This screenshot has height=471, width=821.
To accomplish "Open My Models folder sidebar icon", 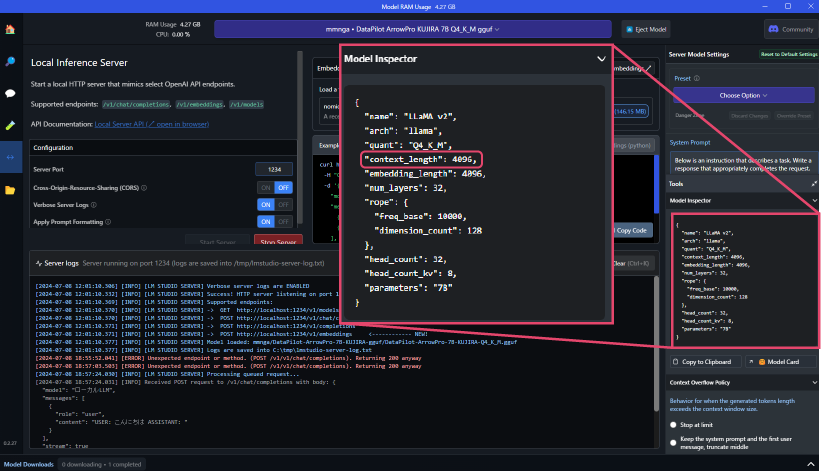I will 10,189.
